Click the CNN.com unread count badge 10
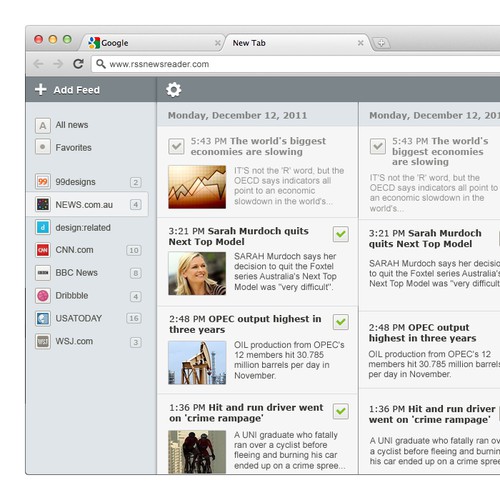500x500 pixels. point(134,250)
